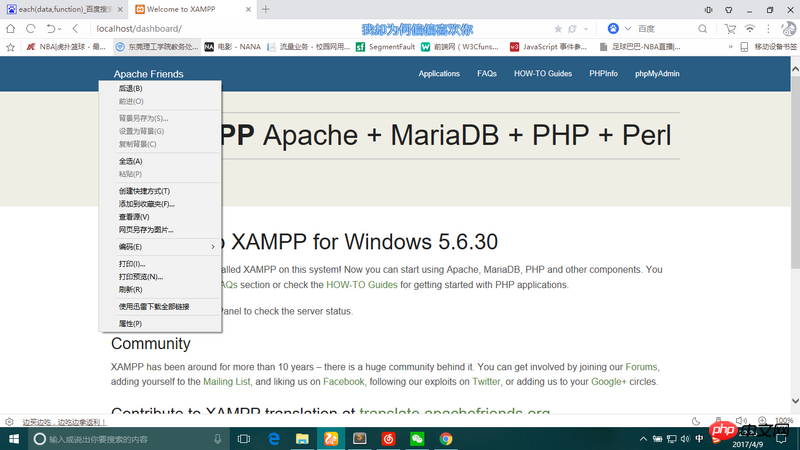Reload page using toolbar refresh icon
Viewport: 800px width, 450px height.
click(x=31, y=29)
